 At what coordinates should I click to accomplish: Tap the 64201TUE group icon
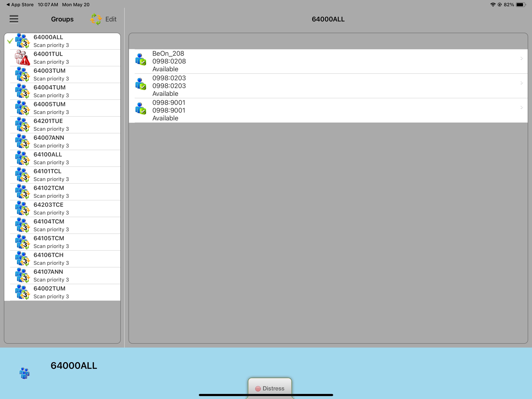click(23, 125)
